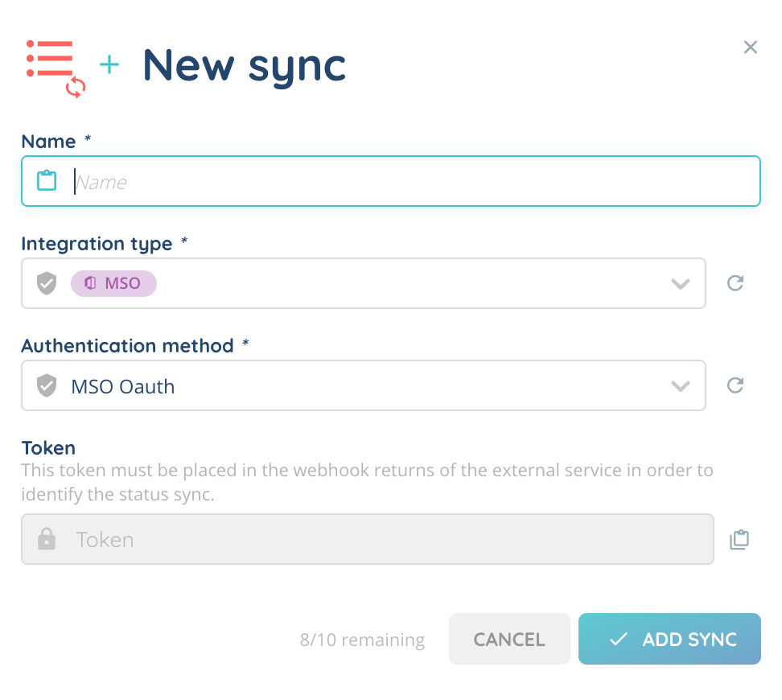Refresh the Integration type list
Screen dimensions: 782x700
tap(735, 283)
